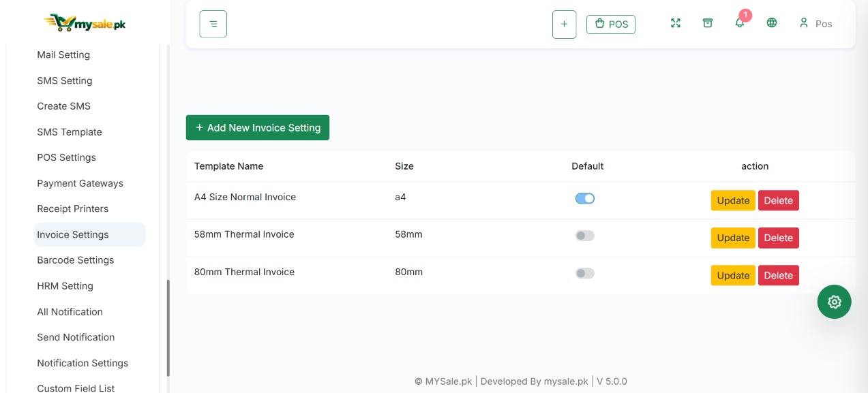The width and height of the screenshot is (868, 393).
Task: Open Notification Settings in sidebar
Action: pos(83,363)
